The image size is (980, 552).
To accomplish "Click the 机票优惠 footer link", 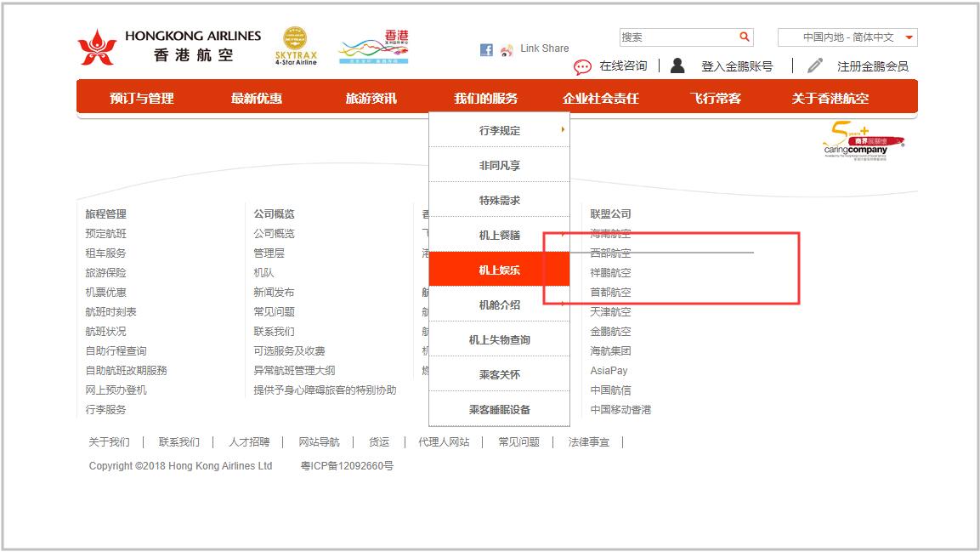I will point(105,292).
